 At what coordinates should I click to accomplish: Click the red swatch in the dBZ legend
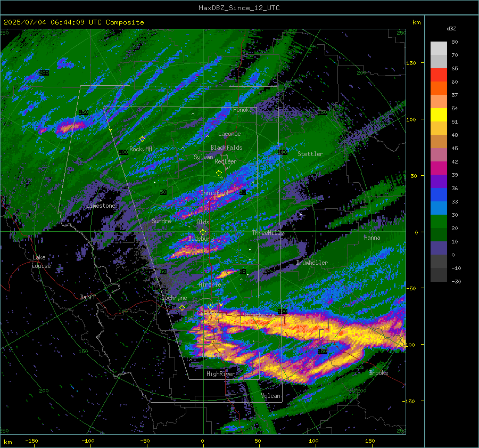(x=439, y=75)
